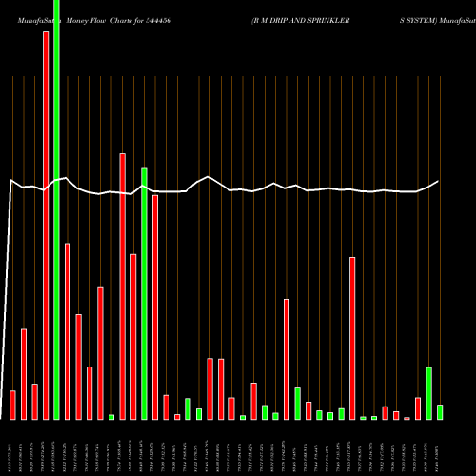Image resolution: width=476 pixels, height=476 pixels.
Task: Click the leftmost red bar of the chart
Action: pyautogui.click(x=12, y=406)
